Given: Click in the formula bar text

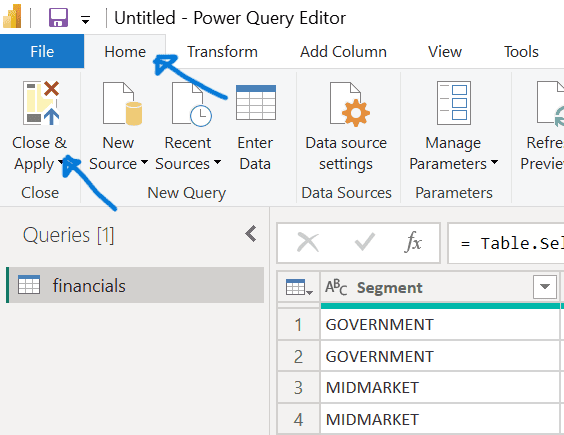Looking at the screenshot, I should pyautogui.click(x=506, y=243).
